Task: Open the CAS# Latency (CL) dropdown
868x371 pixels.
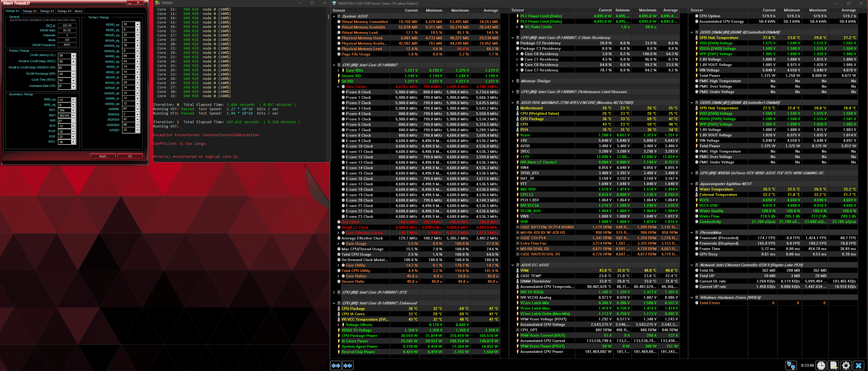Action: [73, 55]
